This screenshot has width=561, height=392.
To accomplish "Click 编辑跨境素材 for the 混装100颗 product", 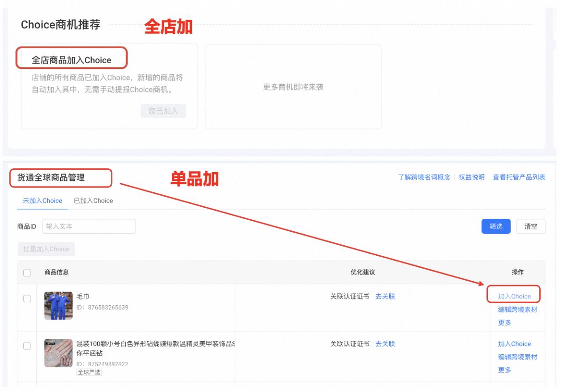I will (518, 357).
